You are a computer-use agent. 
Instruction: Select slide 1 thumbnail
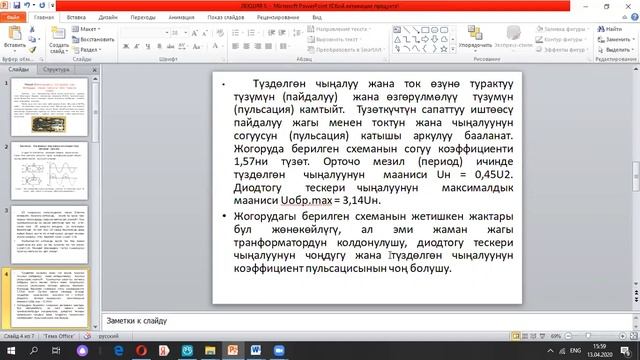(x=49, y=107)
